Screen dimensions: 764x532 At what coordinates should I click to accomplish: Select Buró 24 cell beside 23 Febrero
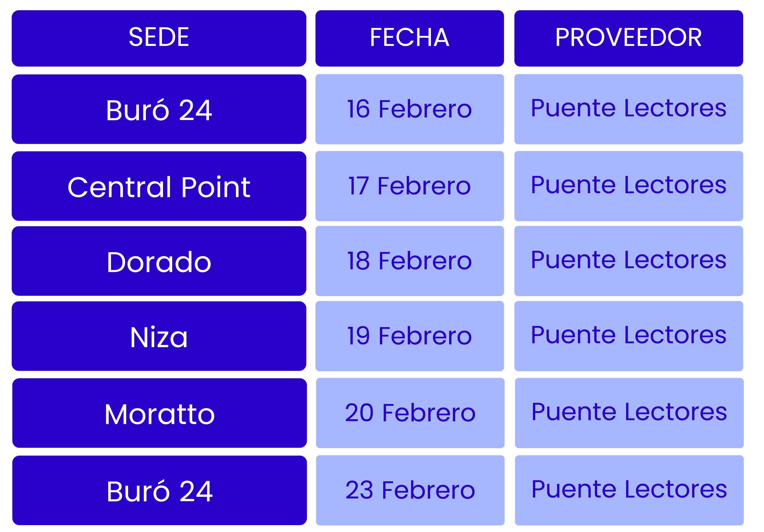[x=159, y=491]
